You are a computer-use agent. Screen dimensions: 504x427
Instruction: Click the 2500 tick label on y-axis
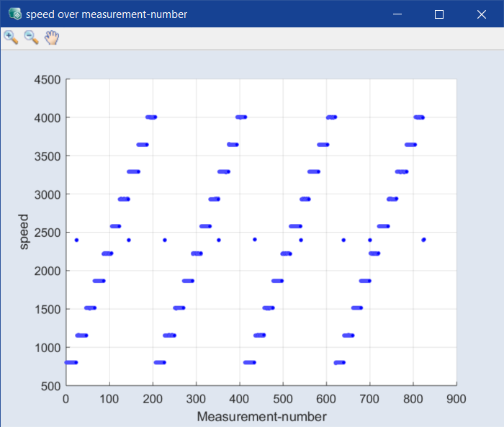click(x=47, y=233)
